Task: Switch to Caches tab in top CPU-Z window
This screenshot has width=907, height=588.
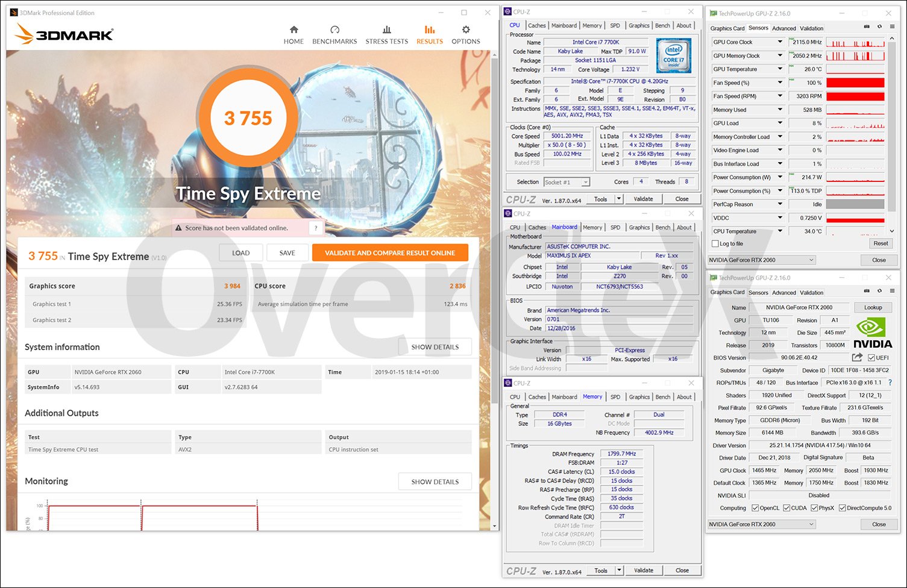Action: coord(536,25)
